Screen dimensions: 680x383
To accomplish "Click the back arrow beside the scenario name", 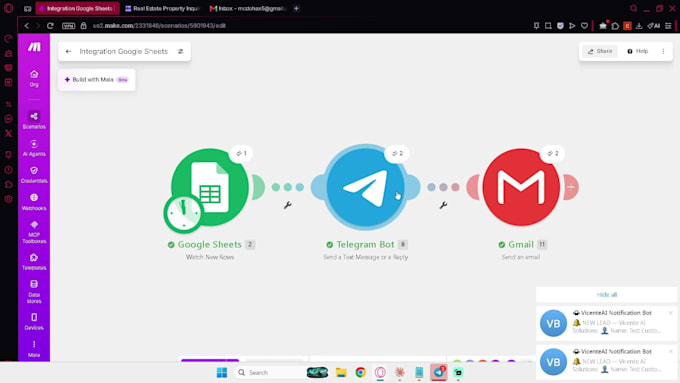I will click(x=68, y=51).
